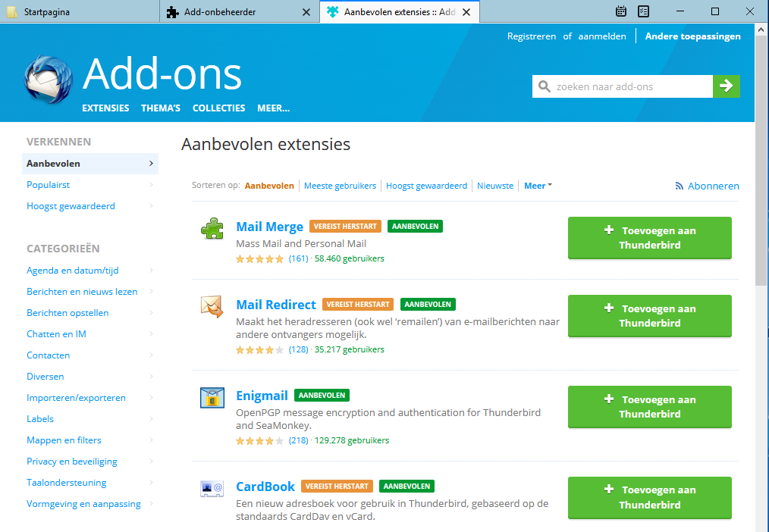769x532 pixels.
Task: Click the green search arrow button
Action: [726, 86]
